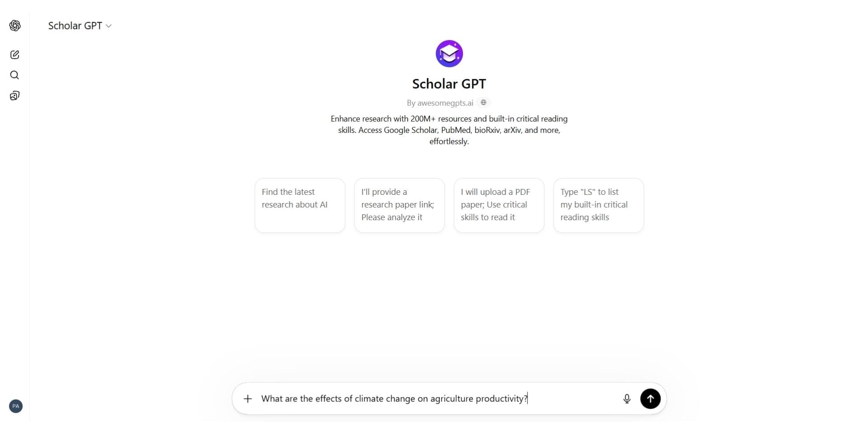The width and height of the screenshot is (868, 434).
Task: Open the image library icon in the sidebar
Action: point(15,95)
